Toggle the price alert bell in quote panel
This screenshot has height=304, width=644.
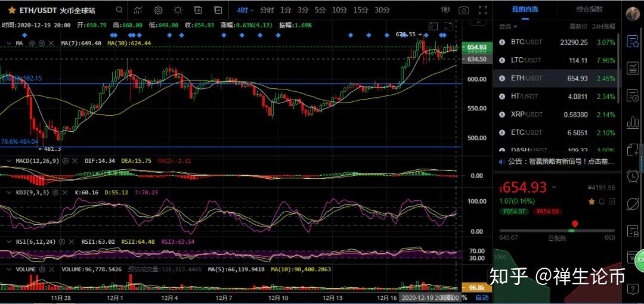pyautogui.click(x=602, y=201)
